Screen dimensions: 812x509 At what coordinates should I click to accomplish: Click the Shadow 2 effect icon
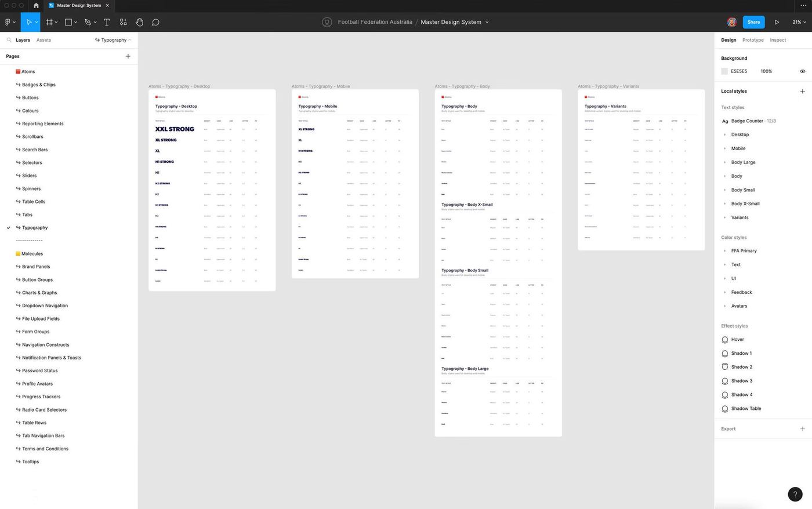point(725,367)
